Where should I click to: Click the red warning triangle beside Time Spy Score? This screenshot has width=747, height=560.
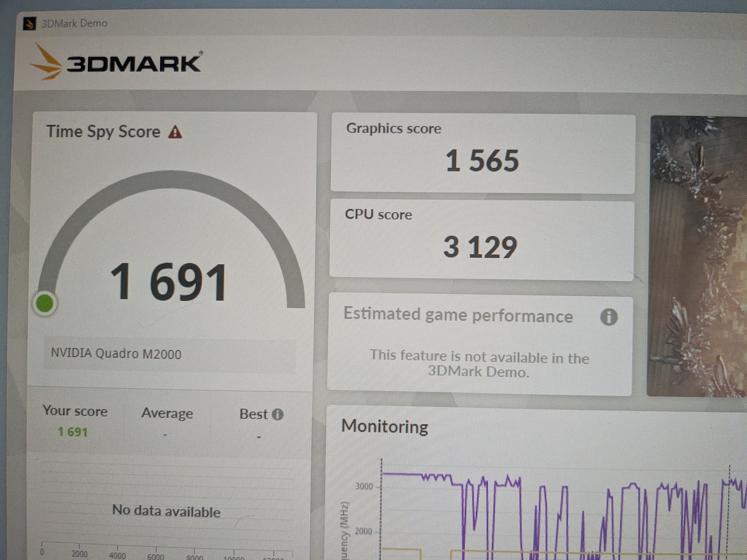click(x=175, y=132)
